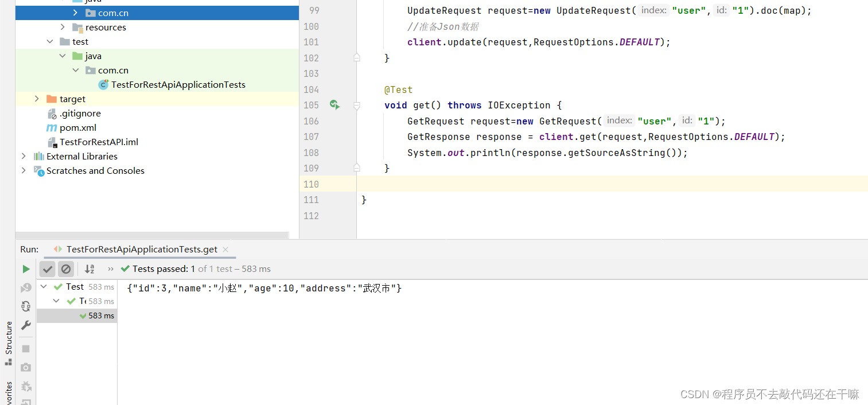Click the test class icon for TestForRestApiApplicationTests
The width and height of the screenshot is (868, 405).
pos(103,84)
